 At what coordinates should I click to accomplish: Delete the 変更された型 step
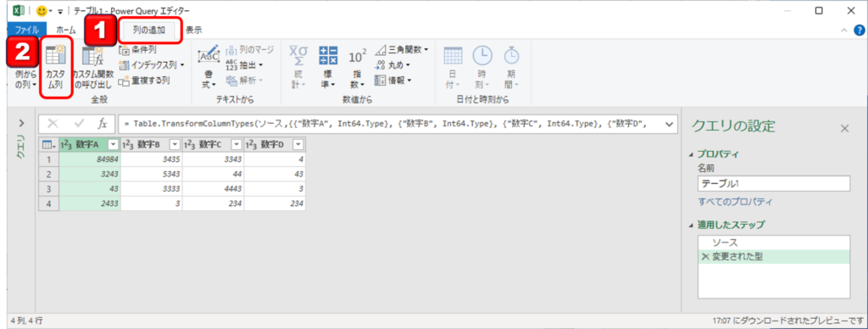click(705, 256)
